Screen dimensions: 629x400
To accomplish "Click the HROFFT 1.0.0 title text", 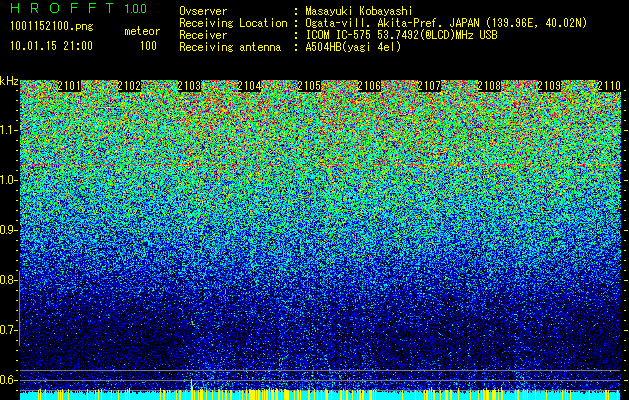I will tap(78, 8).
